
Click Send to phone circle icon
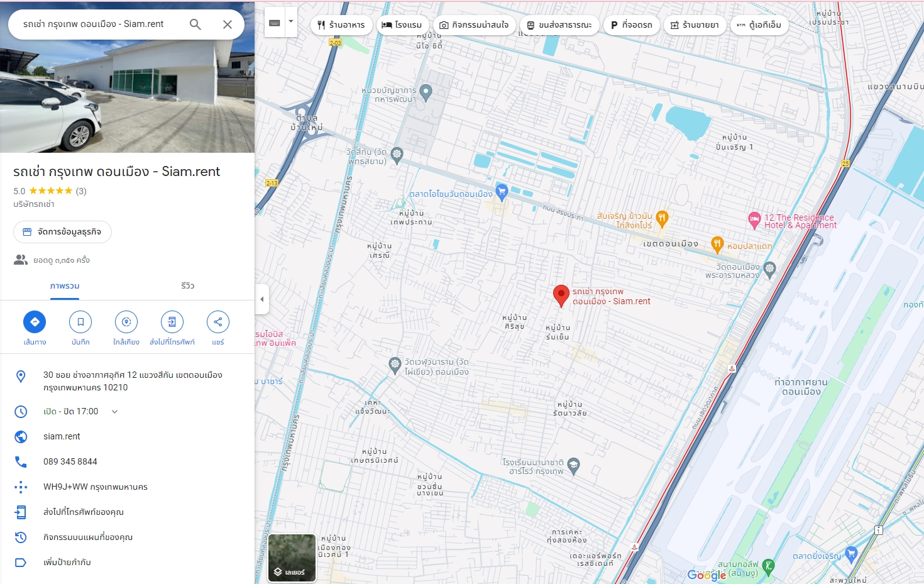point(172,322)
